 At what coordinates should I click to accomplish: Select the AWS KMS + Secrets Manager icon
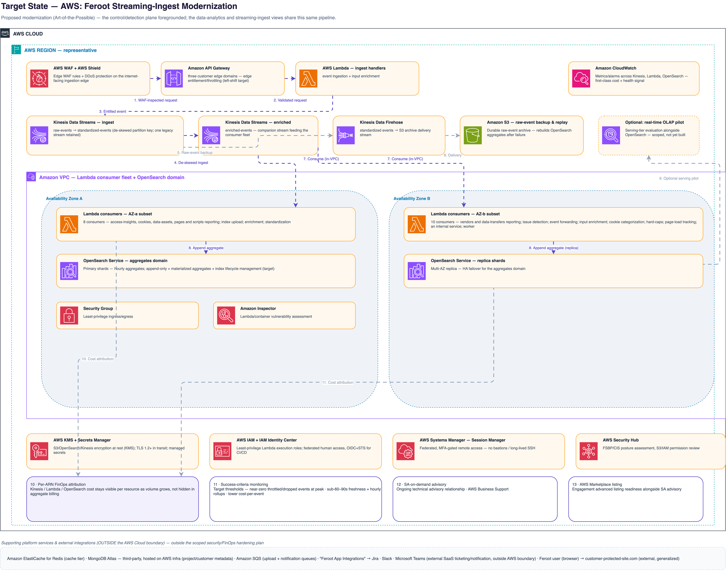point(39,451)
